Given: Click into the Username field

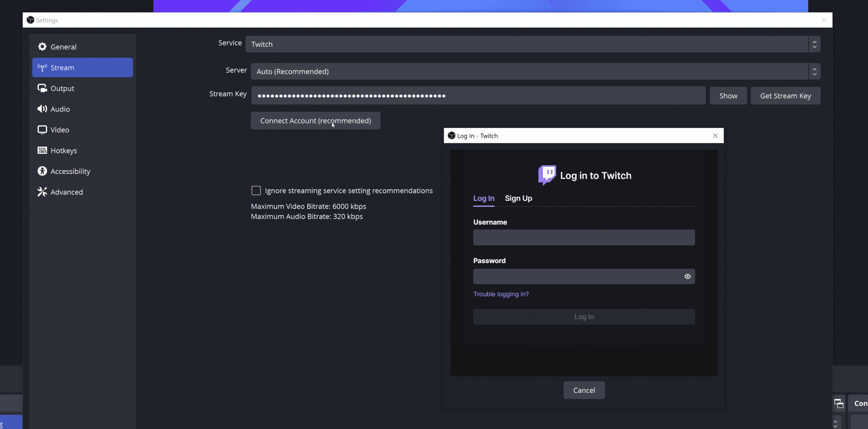Looking at the screenshot, I should coord(584,238).
